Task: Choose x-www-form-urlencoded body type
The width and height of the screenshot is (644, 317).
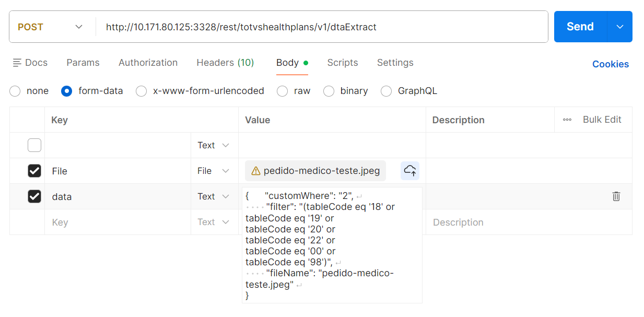Action: (142, 91)
